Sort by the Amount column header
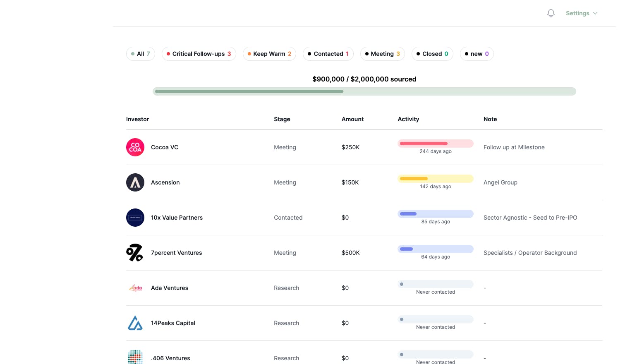618x364 pixels. pyautogui.click(x=352, y=119)
